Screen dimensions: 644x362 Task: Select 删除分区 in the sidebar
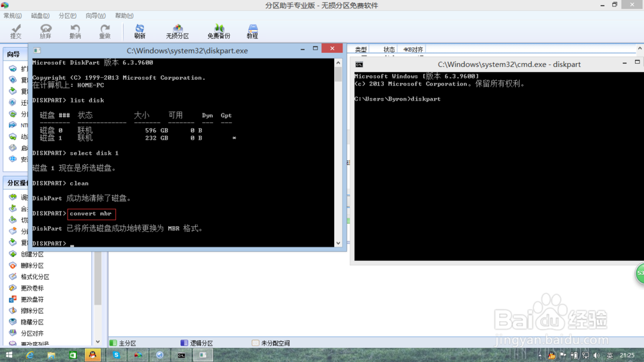(x=32, y=266)
